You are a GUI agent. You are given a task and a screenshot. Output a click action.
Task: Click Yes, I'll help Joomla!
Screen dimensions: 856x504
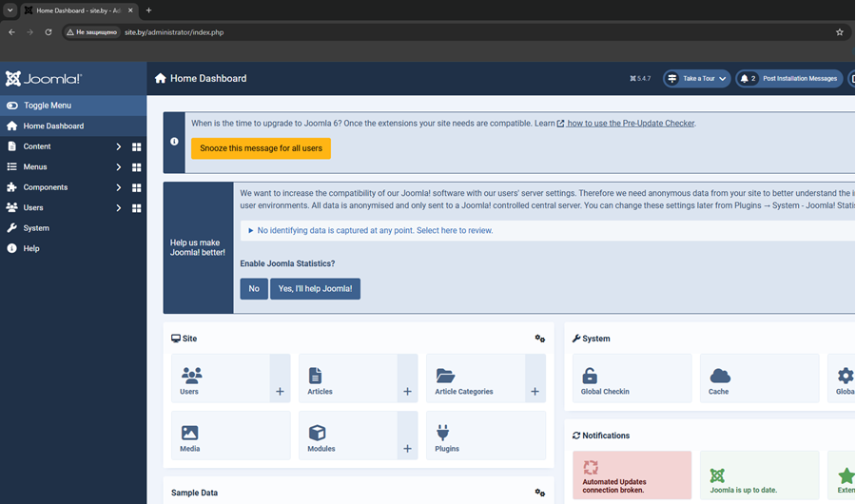[x=315, y=289]
